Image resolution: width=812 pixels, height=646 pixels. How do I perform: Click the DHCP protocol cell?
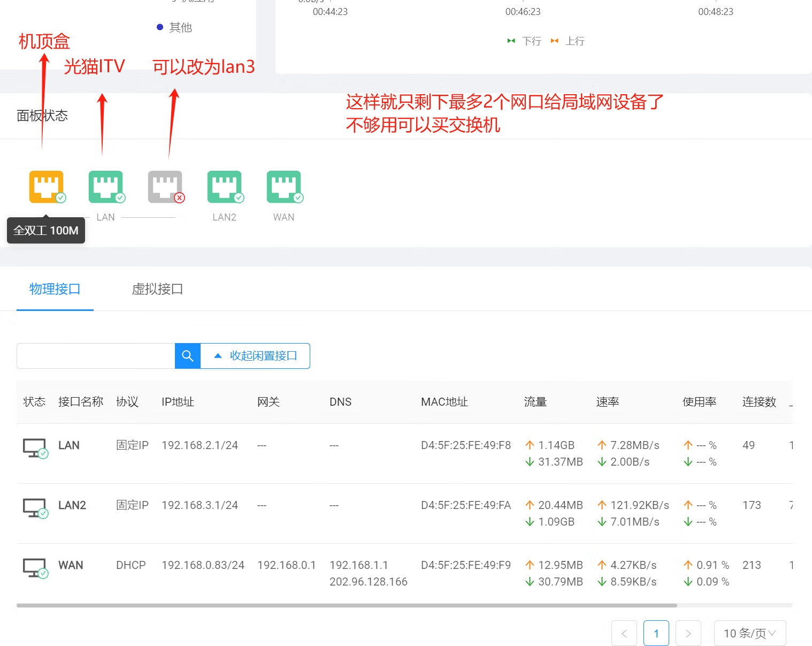coord(131,565)
